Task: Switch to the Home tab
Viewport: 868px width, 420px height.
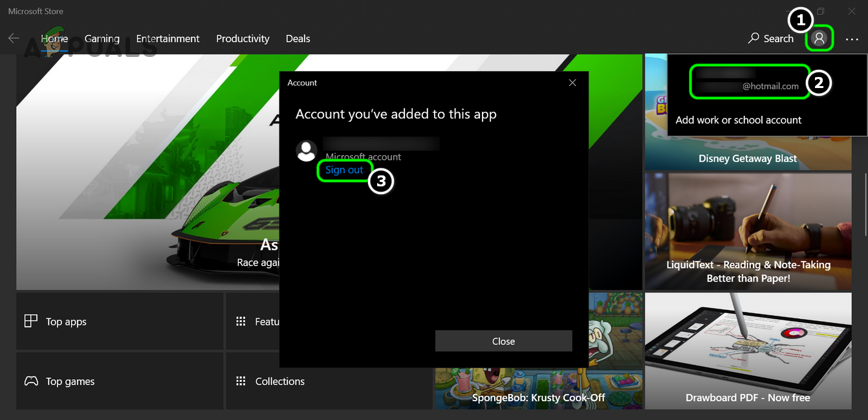Action: click(x=54, y=39)
